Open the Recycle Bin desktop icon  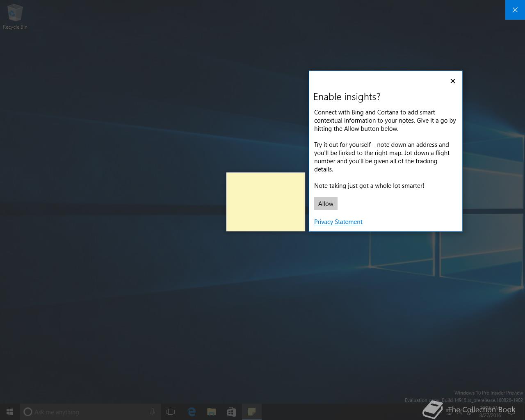click(15, 17)
